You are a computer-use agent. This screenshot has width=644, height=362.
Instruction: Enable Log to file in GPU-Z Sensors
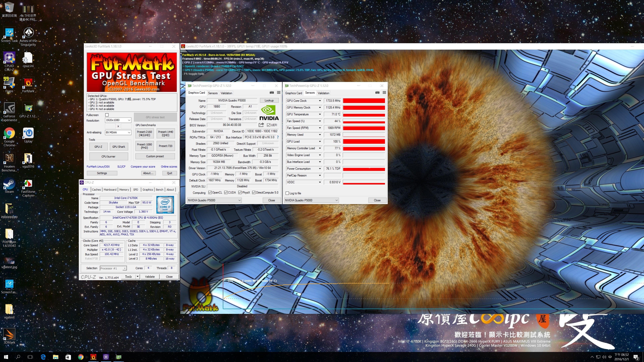[287, 193]
